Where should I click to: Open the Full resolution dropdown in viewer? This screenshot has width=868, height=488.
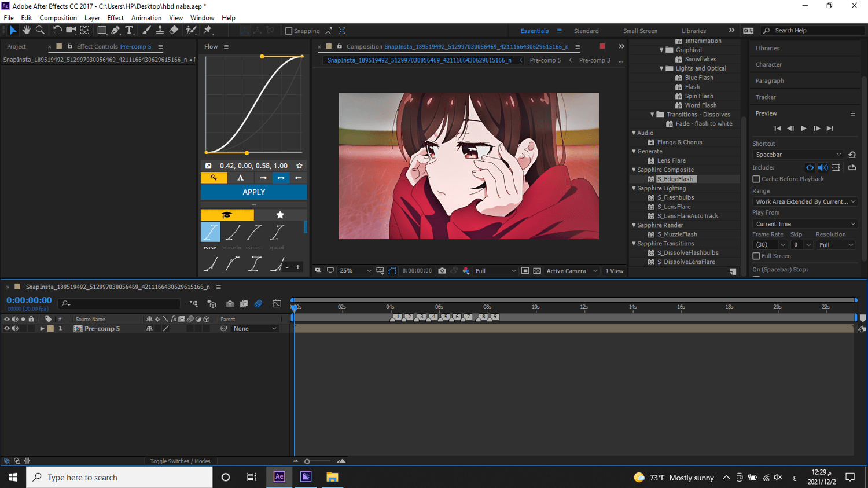click(495, 271)
